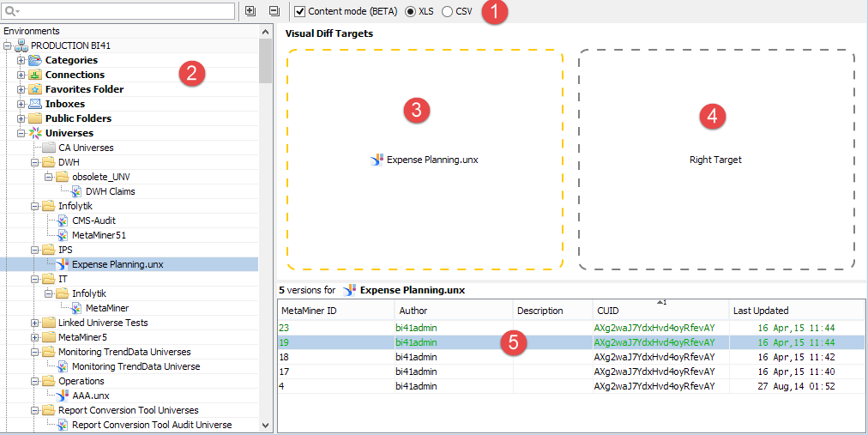Click the Monitoring TrendData Universe icon

[x=63, y=366]
